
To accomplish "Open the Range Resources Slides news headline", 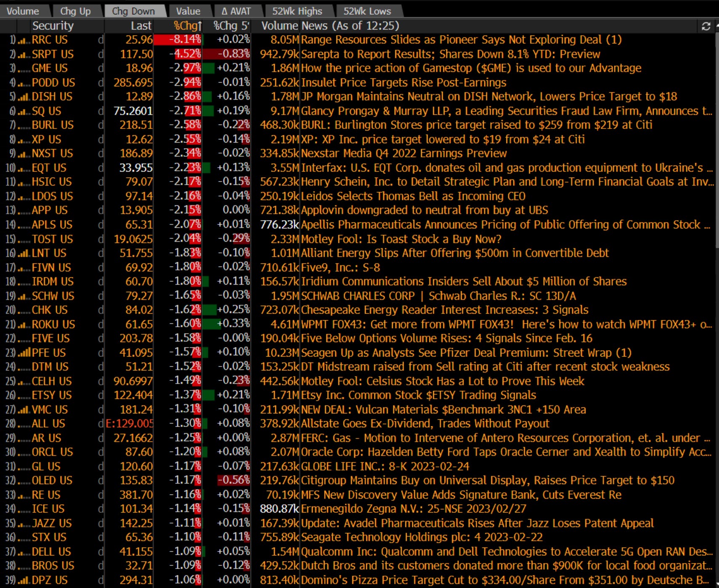I will click(x=461, y=40).
